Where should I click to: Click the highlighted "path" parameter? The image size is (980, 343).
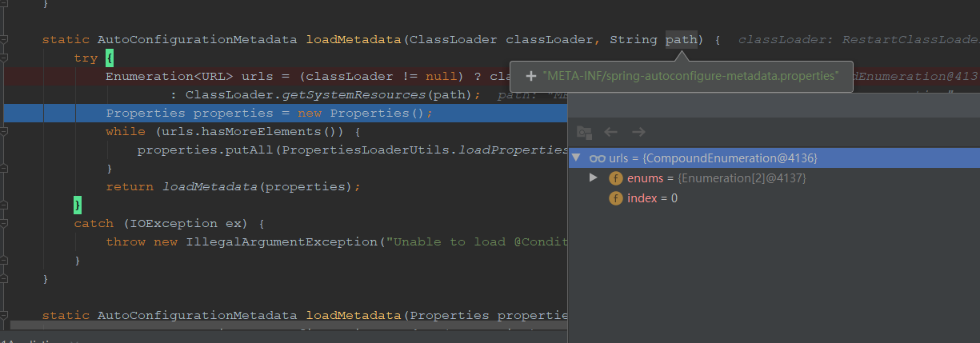[682, 39]
